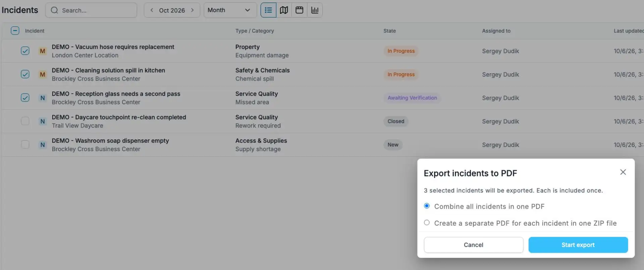Click the Closed state badge

(x=396, y=121)
